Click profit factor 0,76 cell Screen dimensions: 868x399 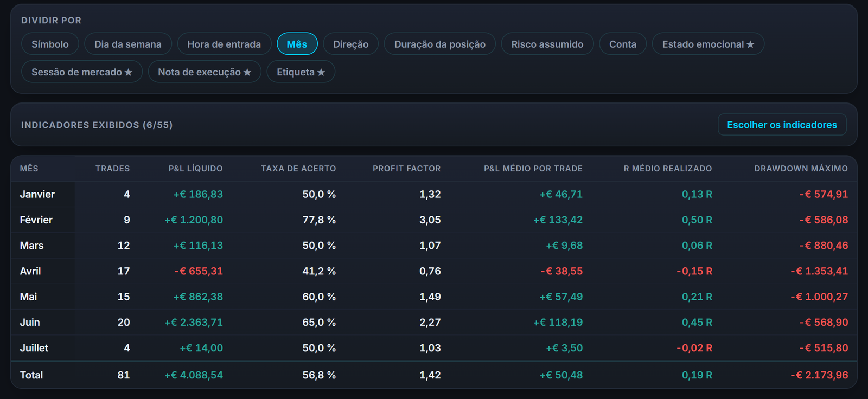pos(430,271)
